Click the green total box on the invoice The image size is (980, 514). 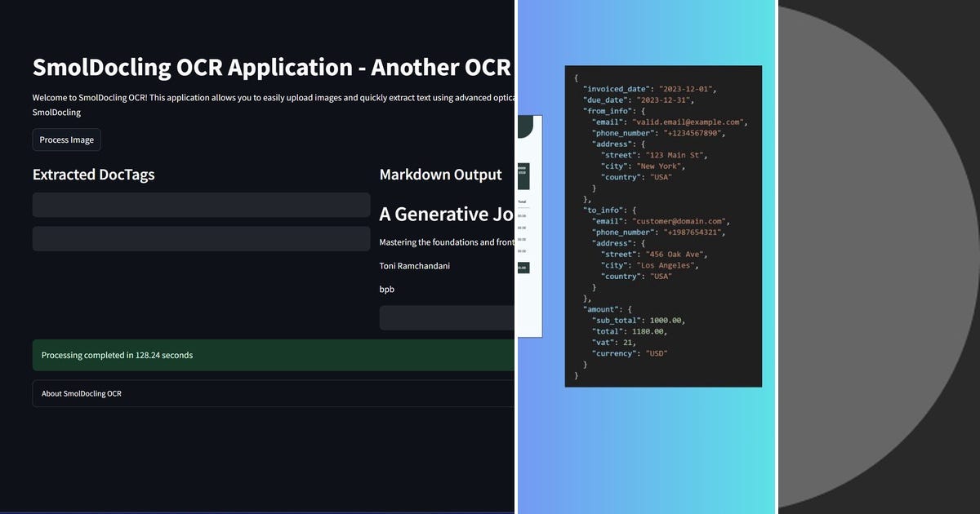pos(523,267)
